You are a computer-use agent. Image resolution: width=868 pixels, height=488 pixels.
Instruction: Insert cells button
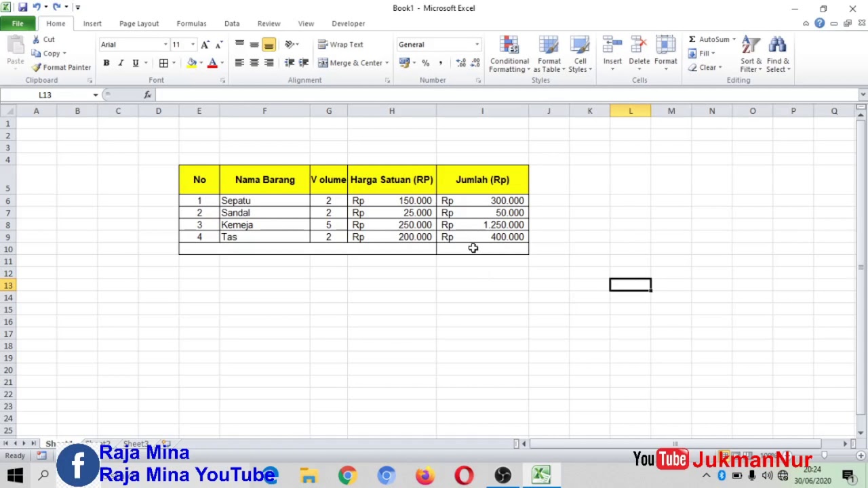coord(612,54)
